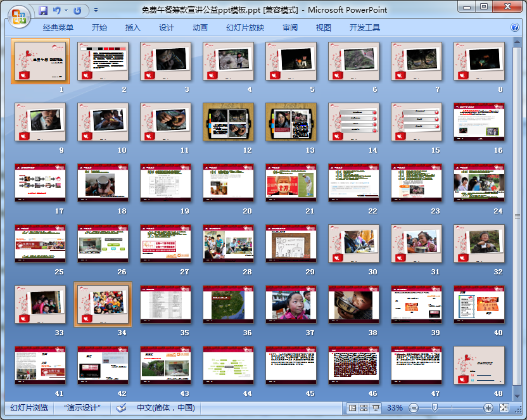Open PowerPoint help question mark icon

point(514,27)
